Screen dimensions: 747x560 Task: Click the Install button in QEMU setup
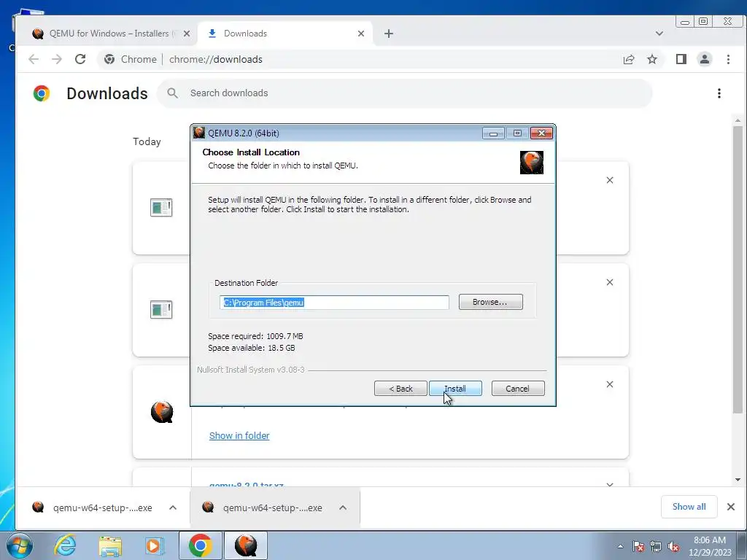tap(455, 389)
